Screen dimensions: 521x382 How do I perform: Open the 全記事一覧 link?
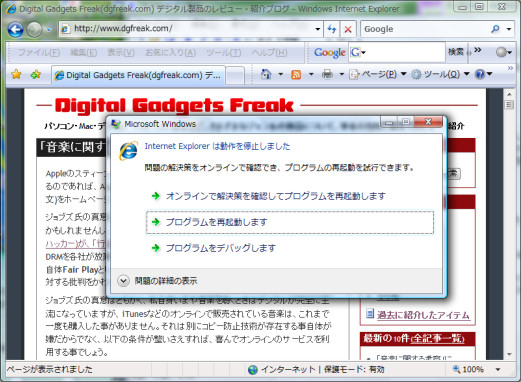pyautogui.click(x=438, y=338)
